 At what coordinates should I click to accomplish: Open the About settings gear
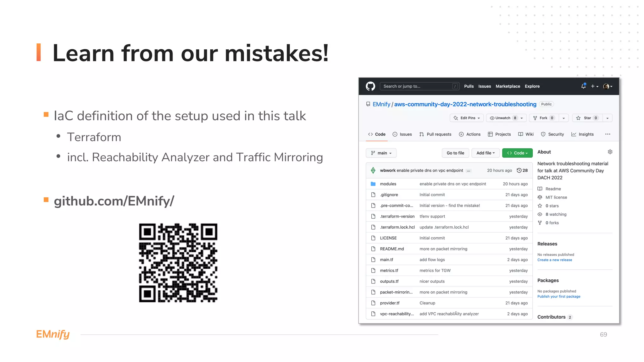point(610,152)
